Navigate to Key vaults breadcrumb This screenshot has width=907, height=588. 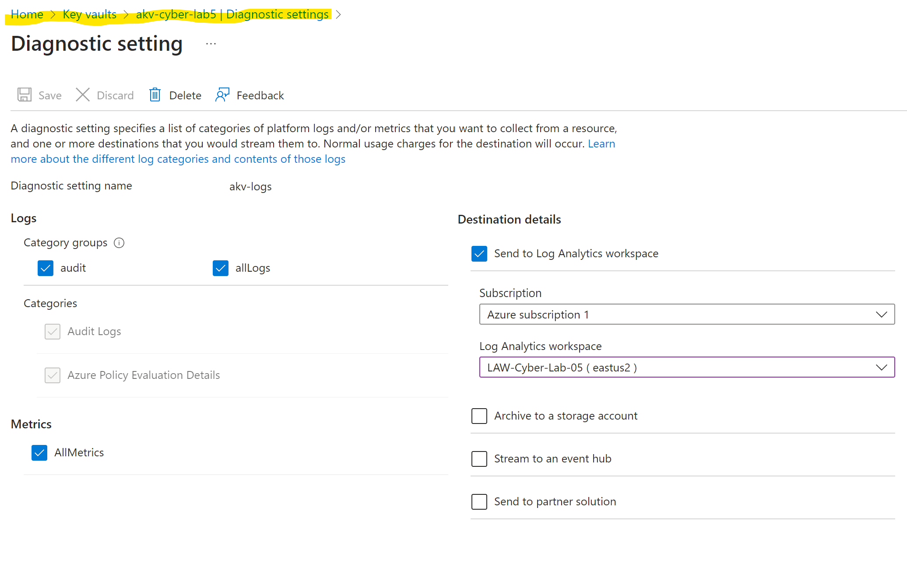[x=89, y=14]
